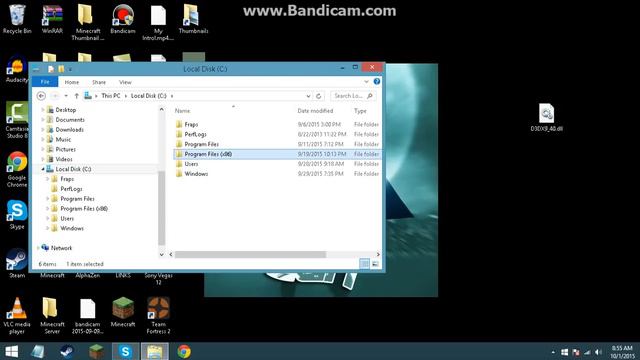Open the WinRAR desktop shortcut
Viewport: 640px width, 360px height.
click(x=52, y=19)
